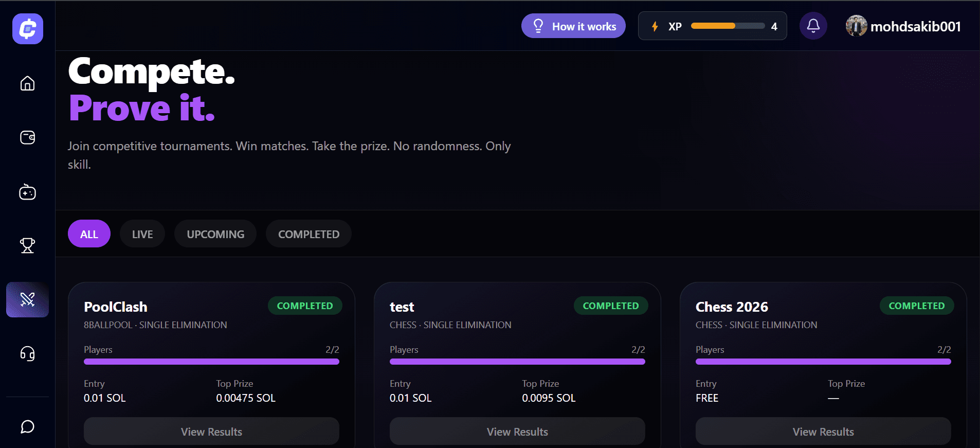The height and width of the screenshot is (448, 980).
Task: View Results for Chess 2026 tournament
Action: [823, 432]
